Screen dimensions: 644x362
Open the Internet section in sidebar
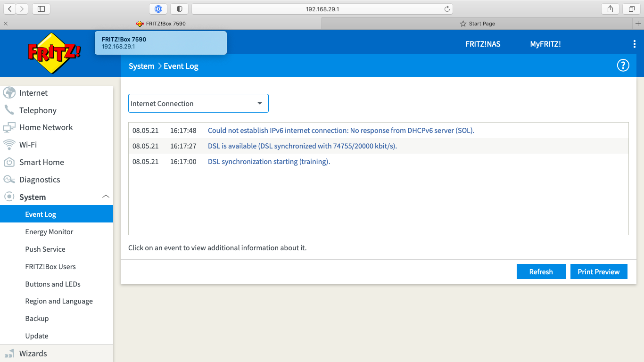(33, 93)
